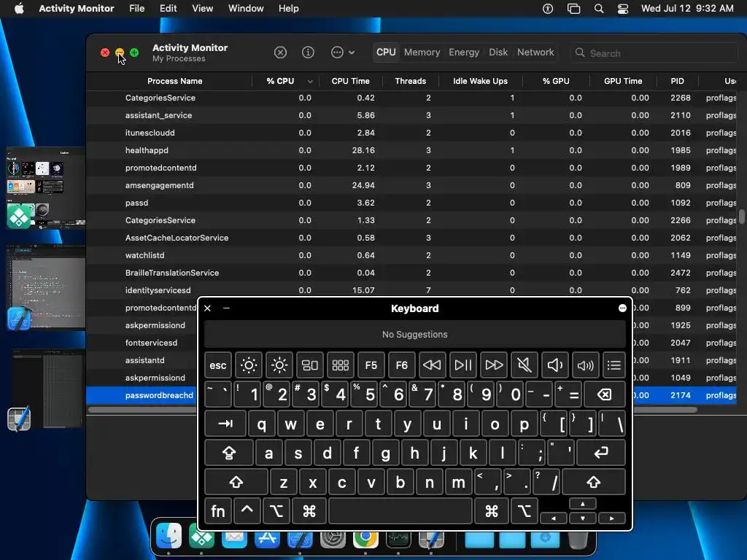The height and width of the screenshot is (560, 747).
Task: Select the amsengagementd process row
Action: [412, 185]
